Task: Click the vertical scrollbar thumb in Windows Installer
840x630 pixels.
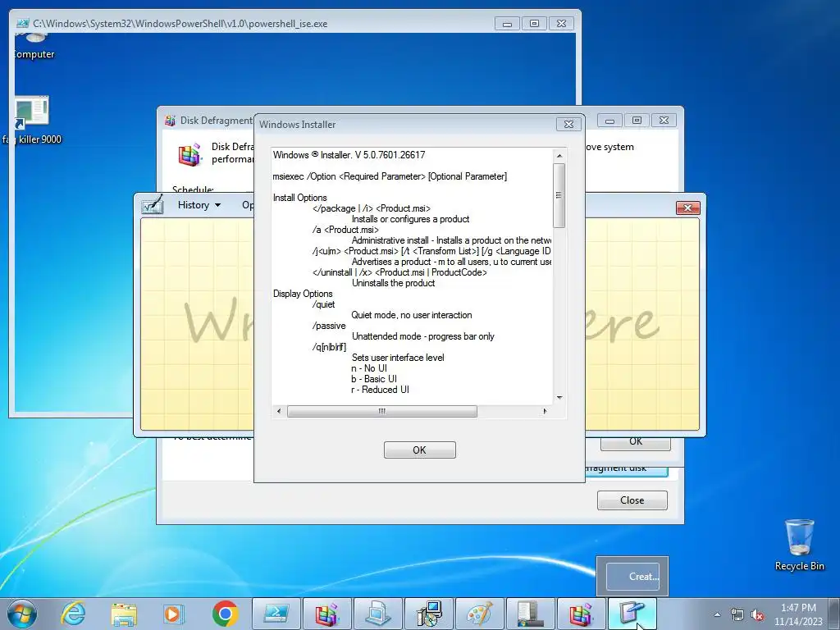Action: 559,195
